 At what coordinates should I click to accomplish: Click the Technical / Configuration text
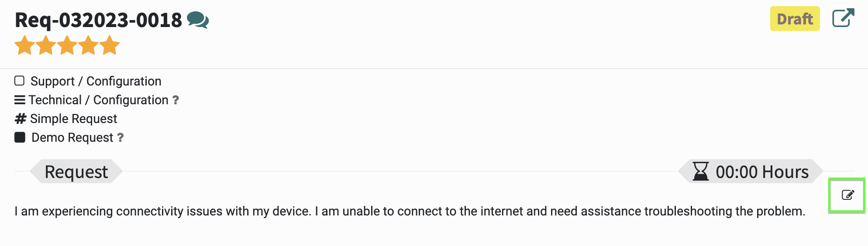coord(99,100)
